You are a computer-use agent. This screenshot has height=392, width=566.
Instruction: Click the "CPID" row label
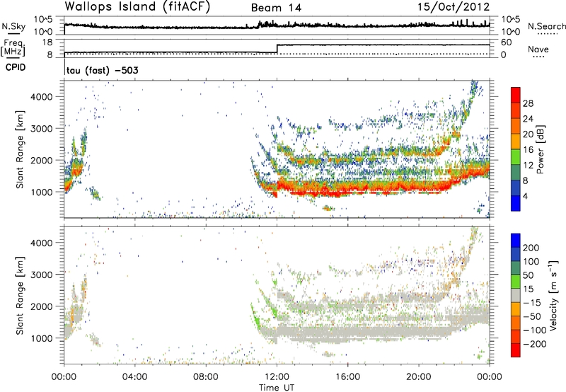pos(16,67)
